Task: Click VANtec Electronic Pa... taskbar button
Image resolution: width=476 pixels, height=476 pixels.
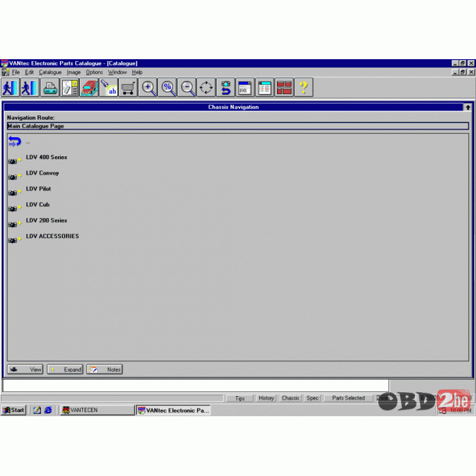Action: (173, 410)
